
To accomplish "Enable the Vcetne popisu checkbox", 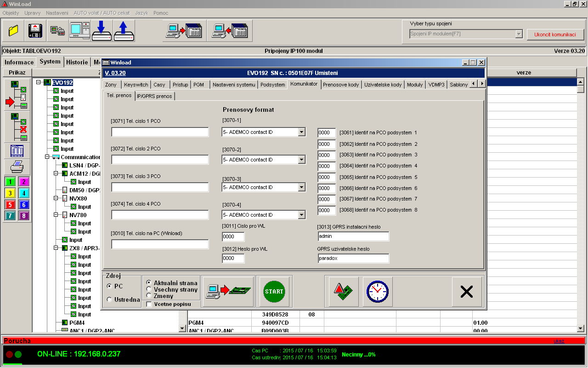I will 149,304.
